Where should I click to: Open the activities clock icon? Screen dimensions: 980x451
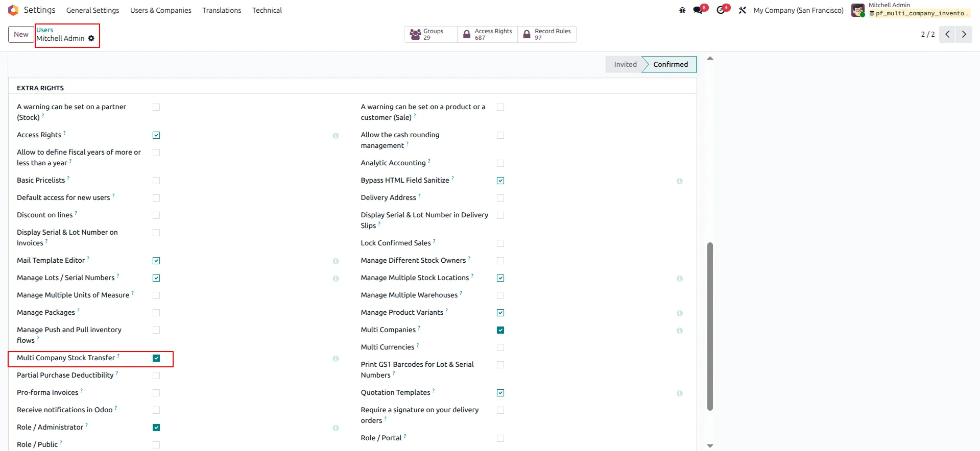(x=721, y=10)
